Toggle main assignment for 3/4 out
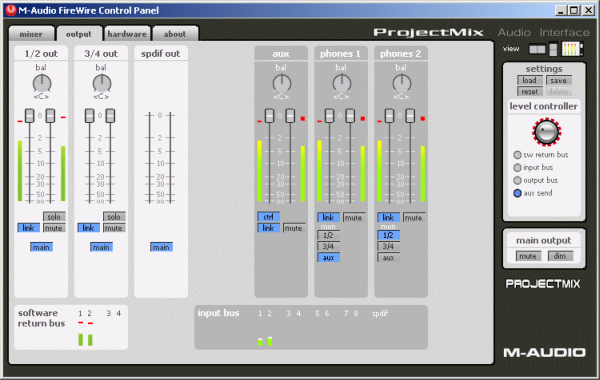 tap(101, 247)
